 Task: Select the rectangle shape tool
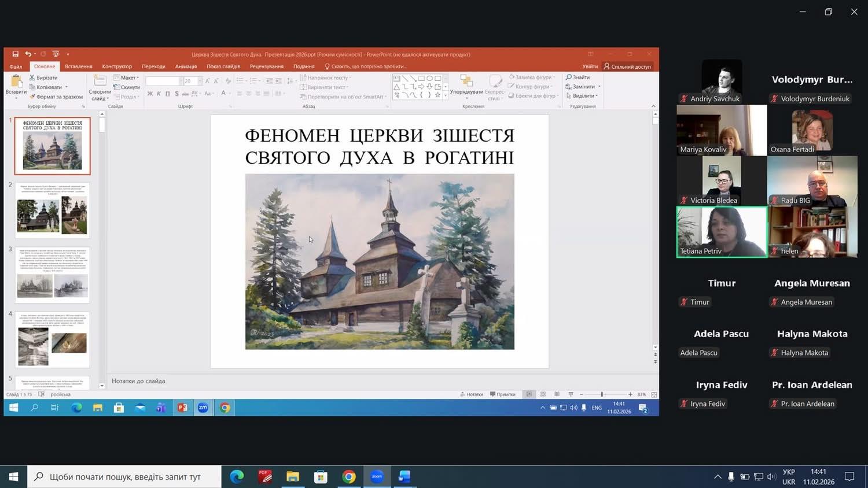tap(421, 78)
